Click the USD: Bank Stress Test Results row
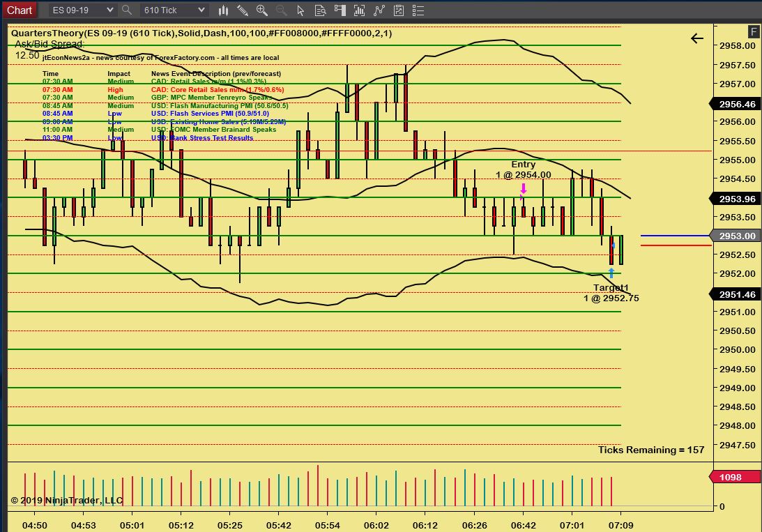762x532 pixels. pyautogui.click(x=148, y=138)
